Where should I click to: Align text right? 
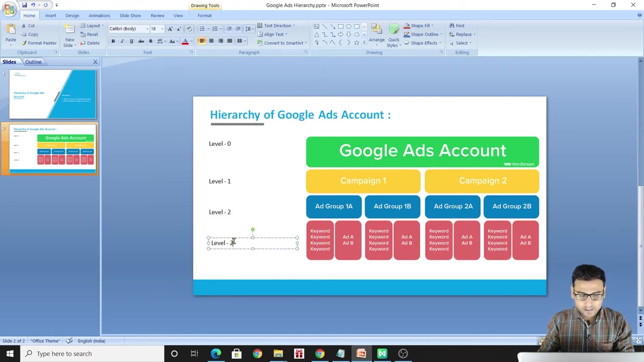(220, 41)
